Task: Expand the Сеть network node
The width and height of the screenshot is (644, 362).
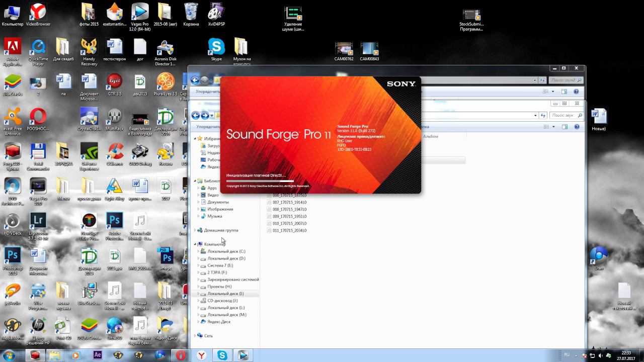Action: click(x=195, y=336)
